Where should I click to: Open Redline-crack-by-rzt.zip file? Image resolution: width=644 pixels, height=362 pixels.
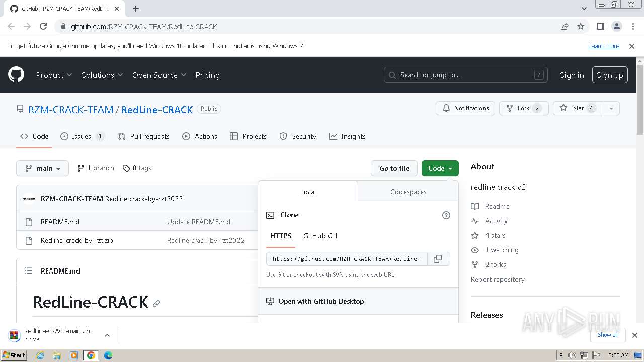(76, 240)
